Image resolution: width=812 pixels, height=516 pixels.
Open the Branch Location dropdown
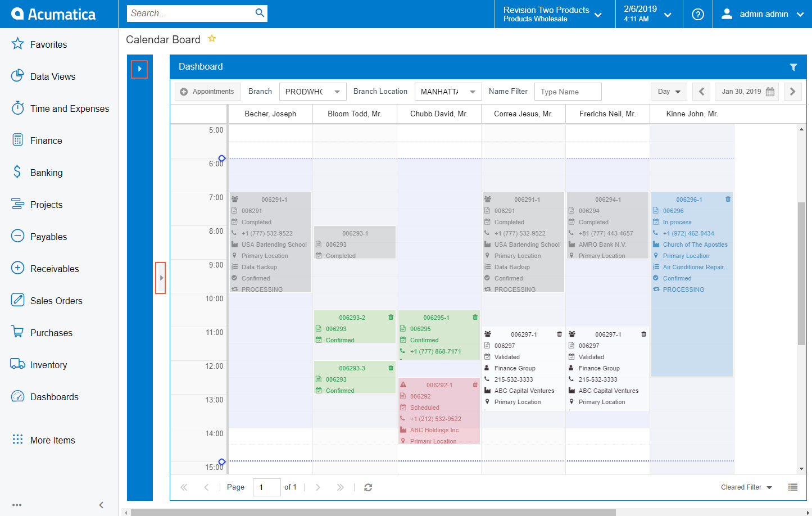448,92
